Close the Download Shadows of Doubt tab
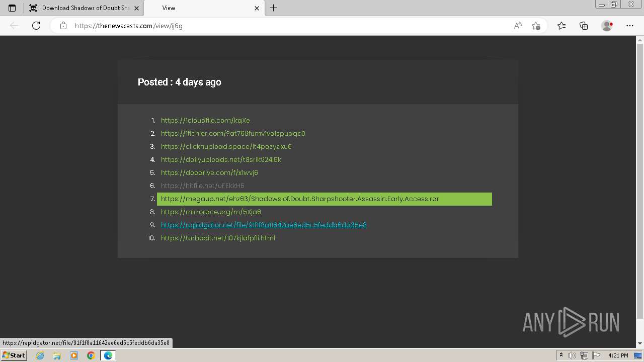This screenshot has width=644, height=362. click(136, 8)
